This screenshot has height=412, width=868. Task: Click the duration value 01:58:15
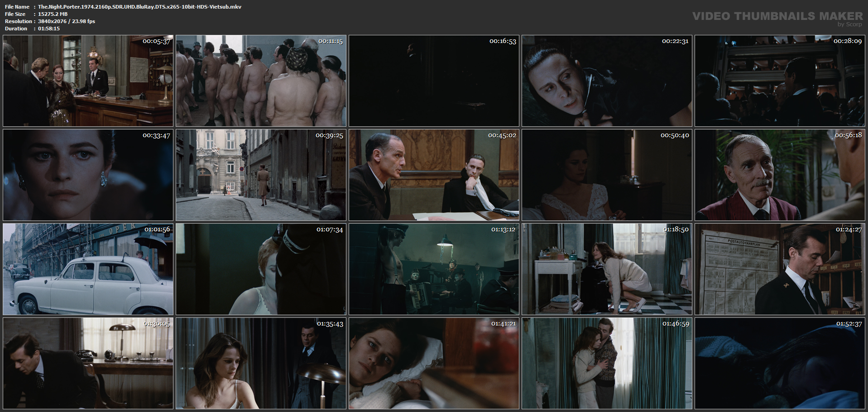(49, 29)
